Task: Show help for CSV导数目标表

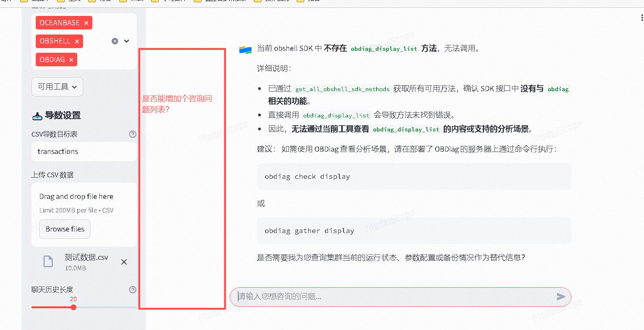Action: pos(133,134)
